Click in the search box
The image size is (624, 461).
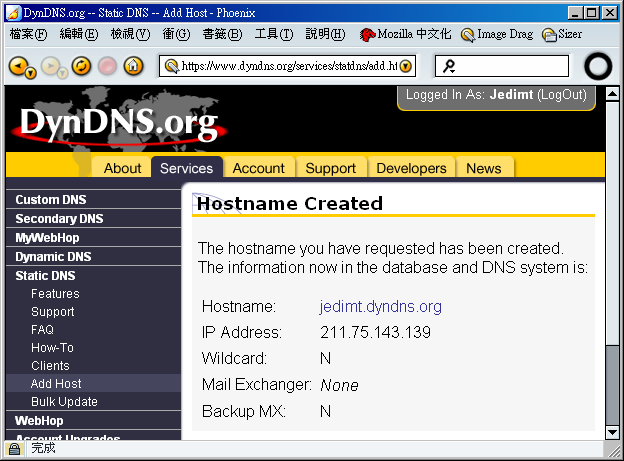tap(502, 66)
